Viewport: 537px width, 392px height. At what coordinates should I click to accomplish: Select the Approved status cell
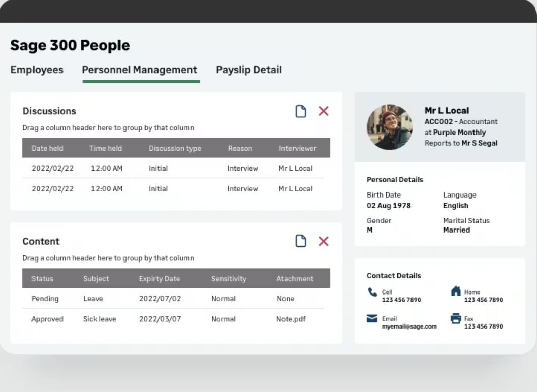point(47,319)
